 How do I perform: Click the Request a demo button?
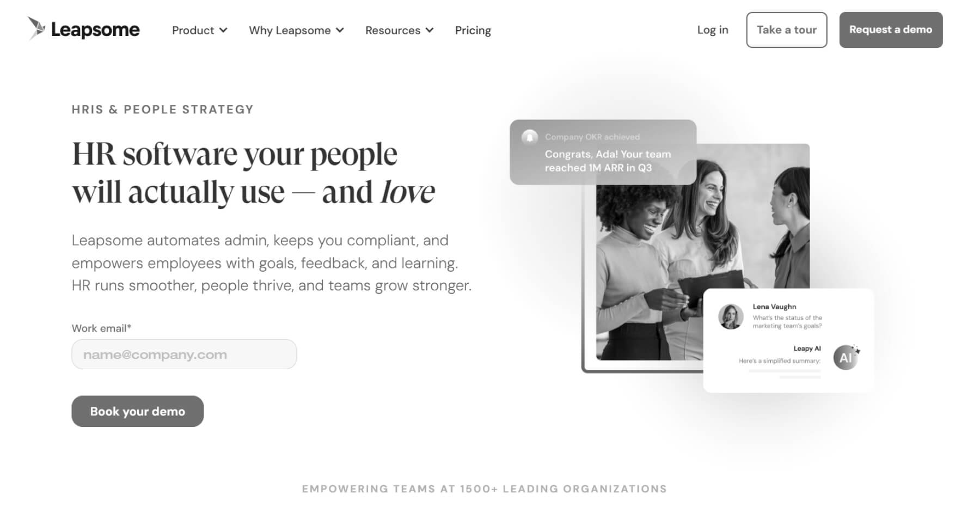tap(891, 30)
